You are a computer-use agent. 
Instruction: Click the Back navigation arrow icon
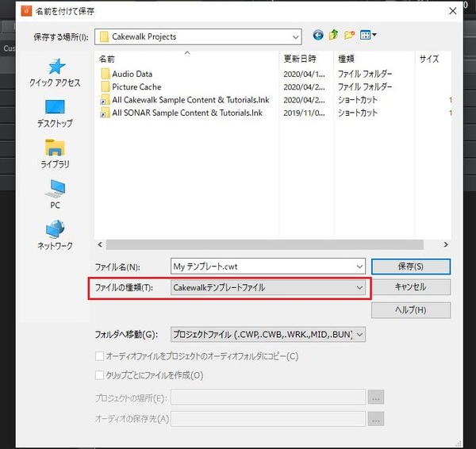(319, 36)
